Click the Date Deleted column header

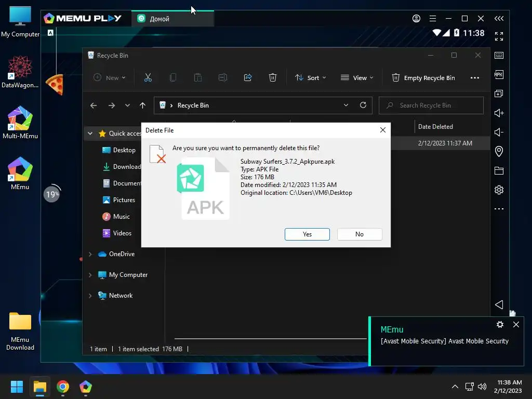pyautogui.click(x=435, y=127)
